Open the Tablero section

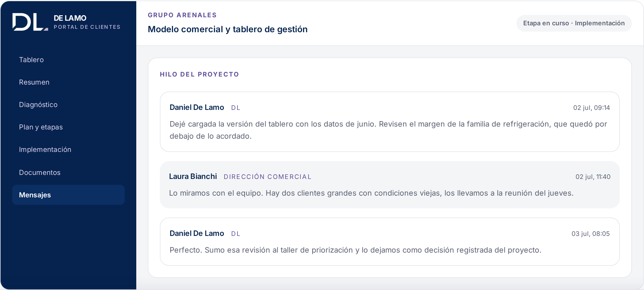point(68,60)
